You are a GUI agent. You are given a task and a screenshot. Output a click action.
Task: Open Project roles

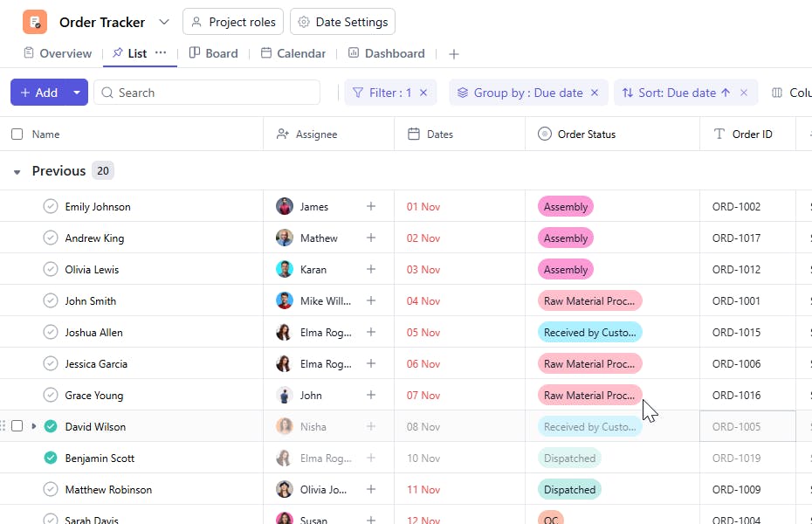233,22
